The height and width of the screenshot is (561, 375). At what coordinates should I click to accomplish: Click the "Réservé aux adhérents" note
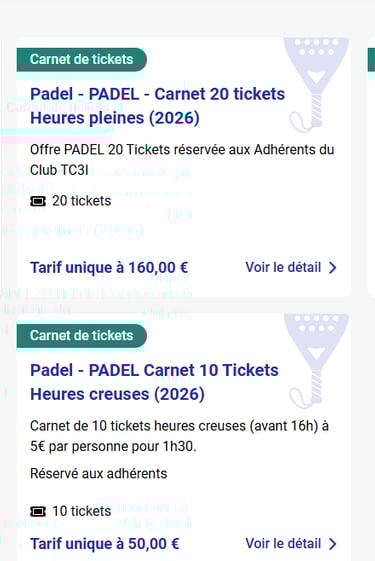pos(98,474)
